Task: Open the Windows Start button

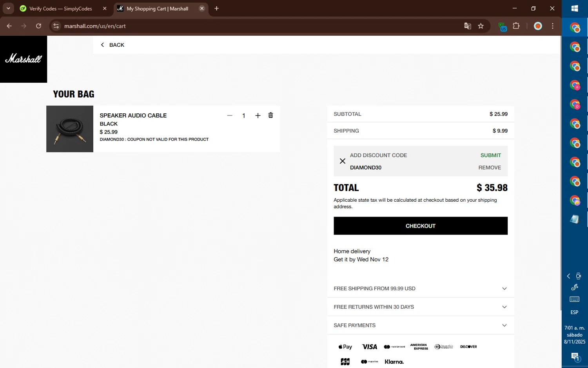Action: click(x=575, y=9)
